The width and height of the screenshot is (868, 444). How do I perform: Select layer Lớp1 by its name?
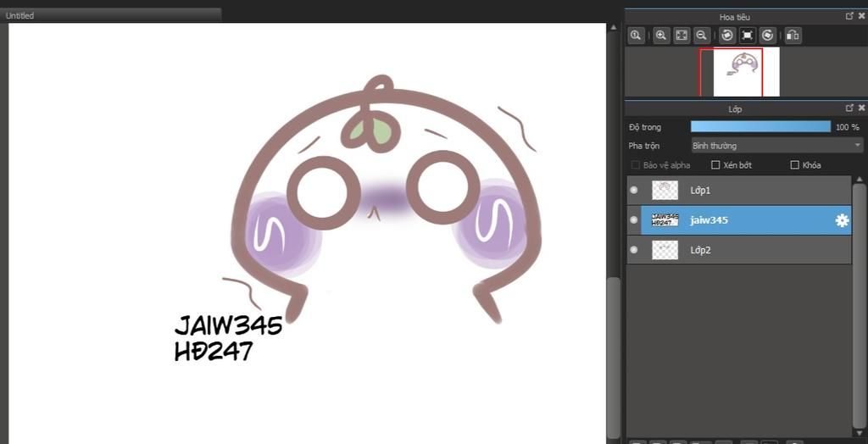pos(700,191)
